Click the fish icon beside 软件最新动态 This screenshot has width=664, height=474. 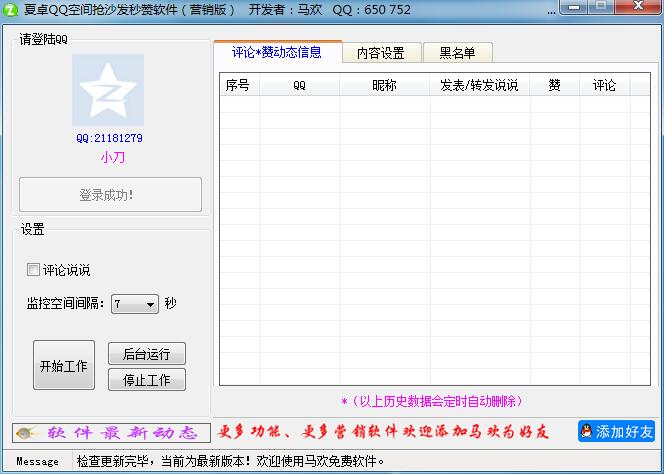(x=25, y=433)
